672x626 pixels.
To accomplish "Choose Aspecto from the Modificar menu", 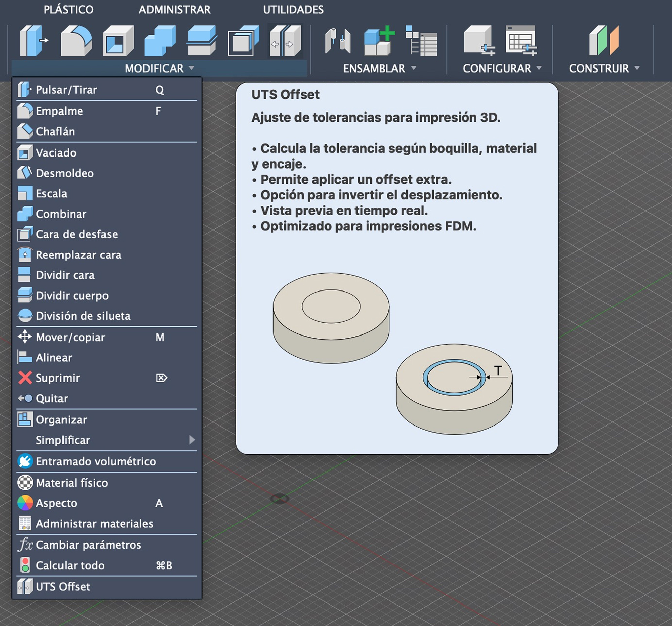I will point(56,503).
